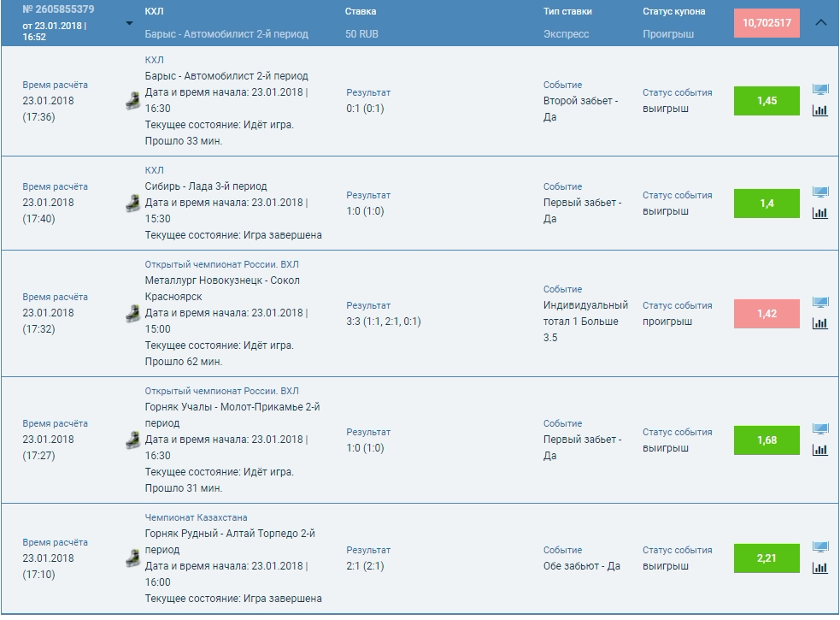Select the green 2,21 odds box
Screen dimensions: 840x620
pyautogui.click(x=767, y=558)
